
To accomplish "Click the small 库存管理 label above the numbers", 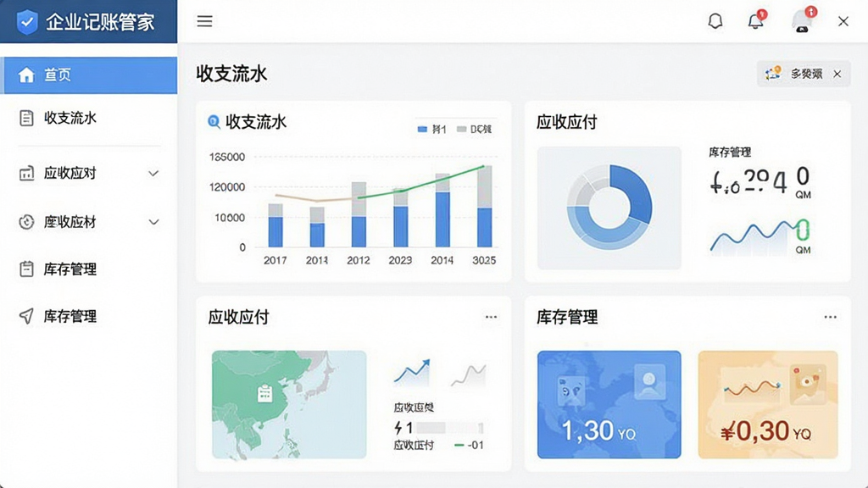I will [x=730, y=152].
